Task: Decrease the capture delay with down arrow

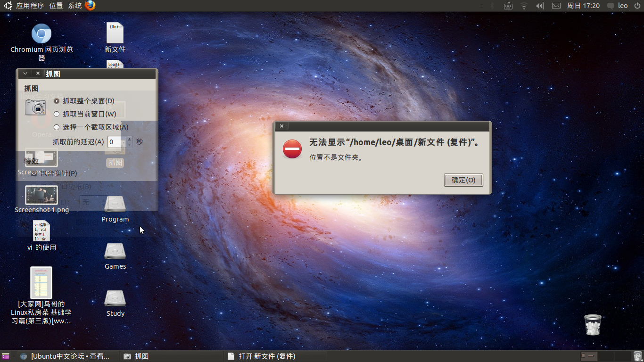Action: pyautogui.click(x=130, y=144)
